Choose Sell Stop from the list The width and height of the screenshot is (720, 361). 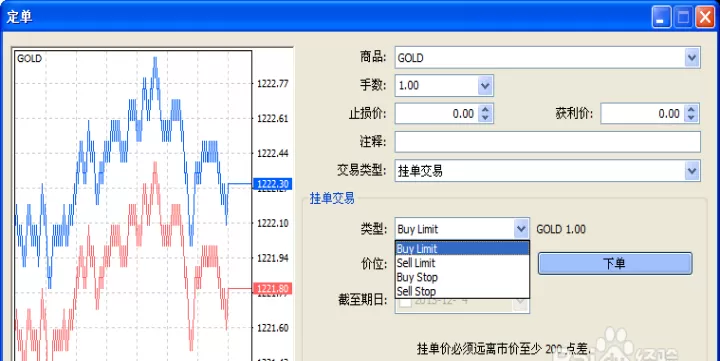tap(462, 291)
